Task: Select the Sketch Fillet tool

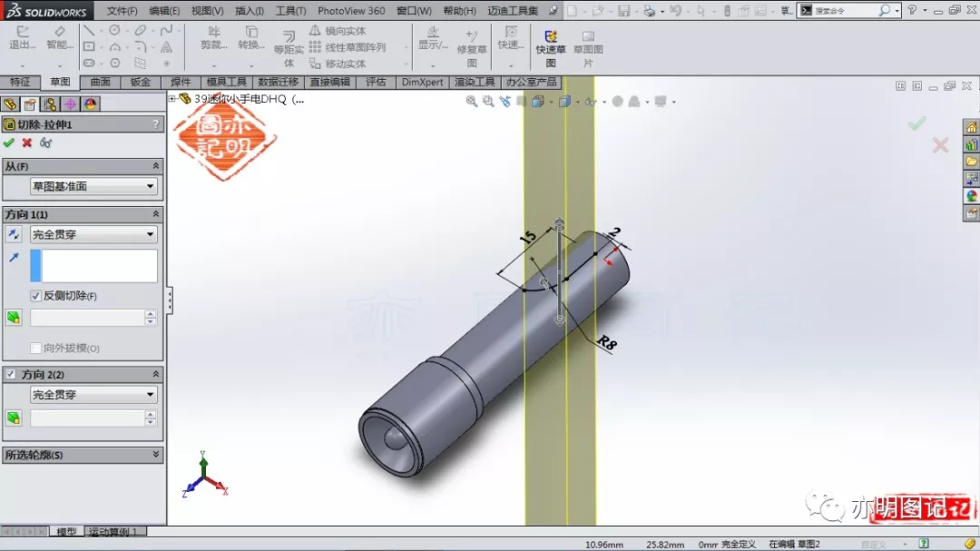Action: 140,47
